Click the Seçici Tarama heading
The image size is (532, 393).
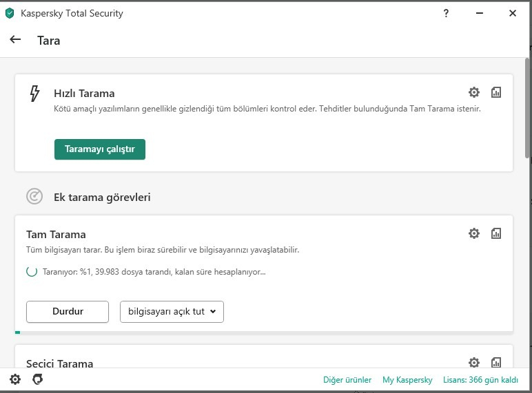60,363
